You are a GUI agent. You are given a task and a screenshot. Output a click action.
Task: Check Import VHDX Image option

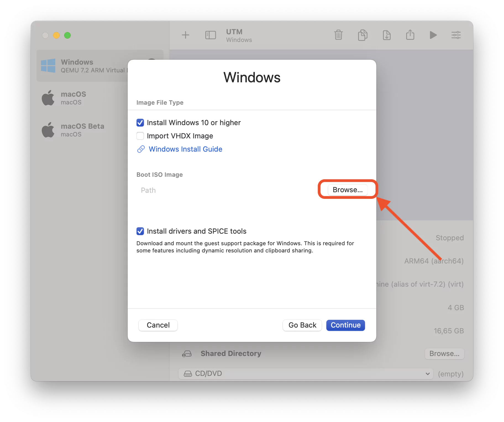(x=140, y=136)
